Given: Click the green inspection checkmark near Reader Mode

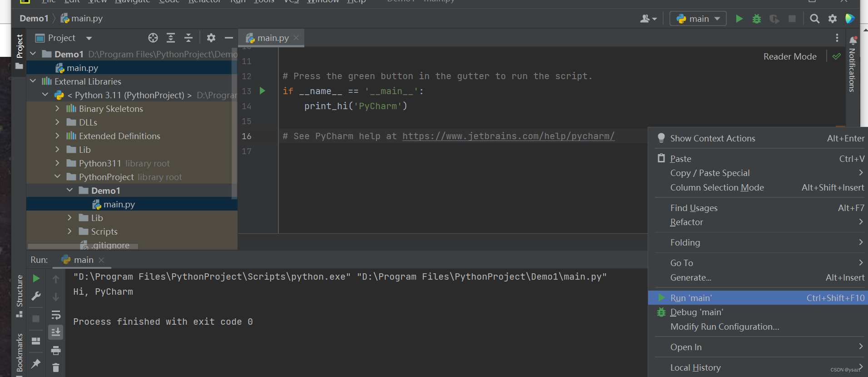Looking at the screenshot, I should (837, 56).
